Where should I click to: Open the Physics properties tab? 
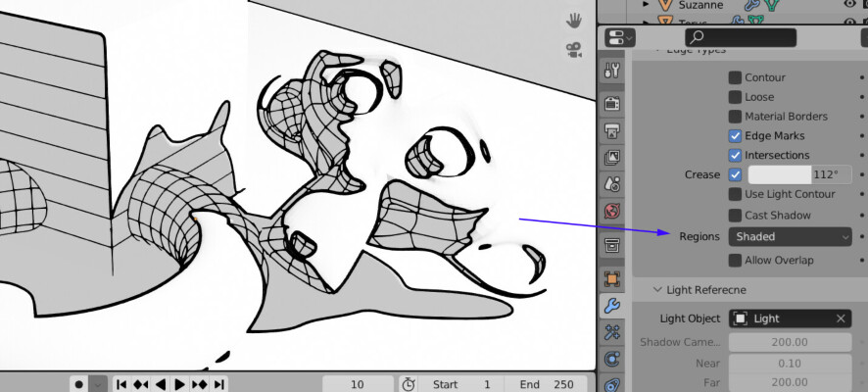coord(611,360)
